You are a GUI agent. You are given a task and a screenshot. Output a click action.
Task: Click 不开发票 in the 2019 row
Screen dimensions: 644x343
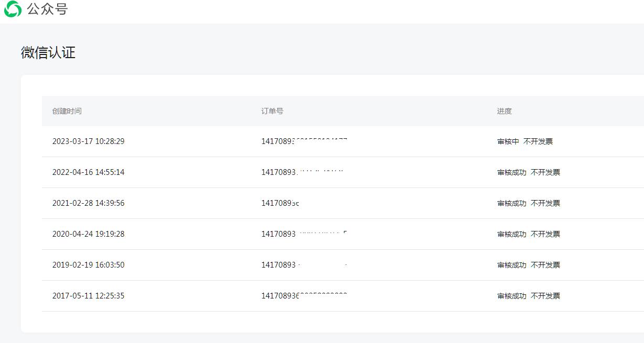pos(545,265)
